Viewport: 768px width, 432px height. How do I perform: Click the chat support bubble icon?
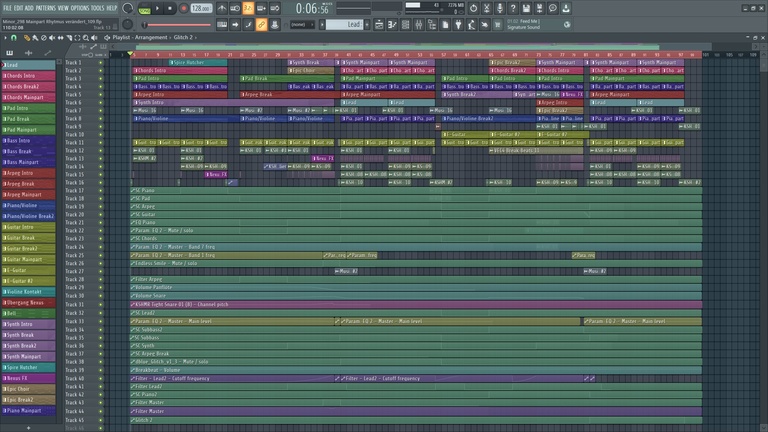tap(552, 8)
